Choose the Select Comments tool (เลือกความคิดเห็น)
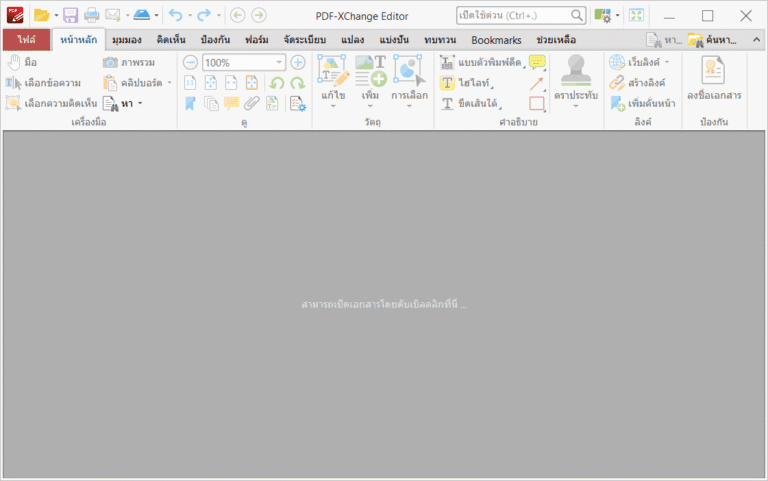The width and height of the screenshot is (768, 481). (51, 103)
